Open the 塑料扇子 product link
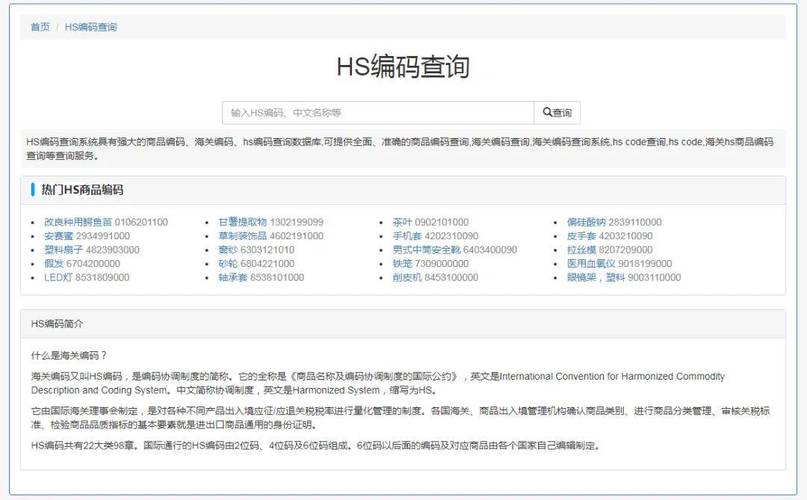Screen dimensions: 807x500 click(x=63, y=250)
